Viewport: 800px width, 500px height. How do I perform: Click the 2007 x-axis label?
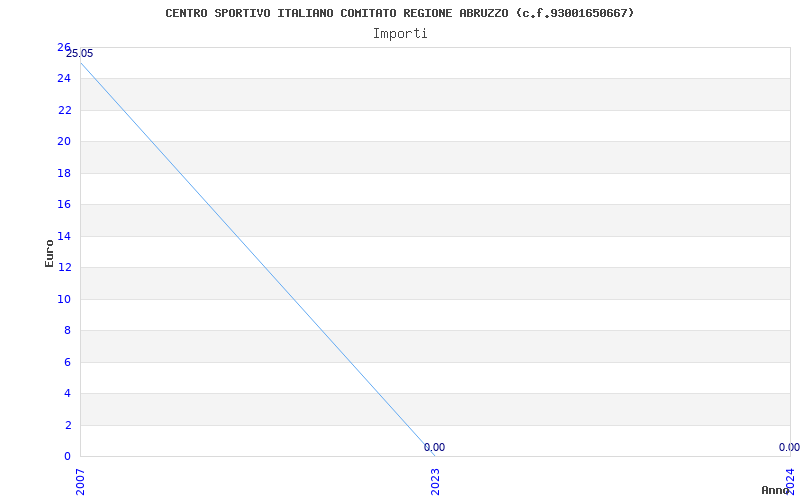pos(80,482)
